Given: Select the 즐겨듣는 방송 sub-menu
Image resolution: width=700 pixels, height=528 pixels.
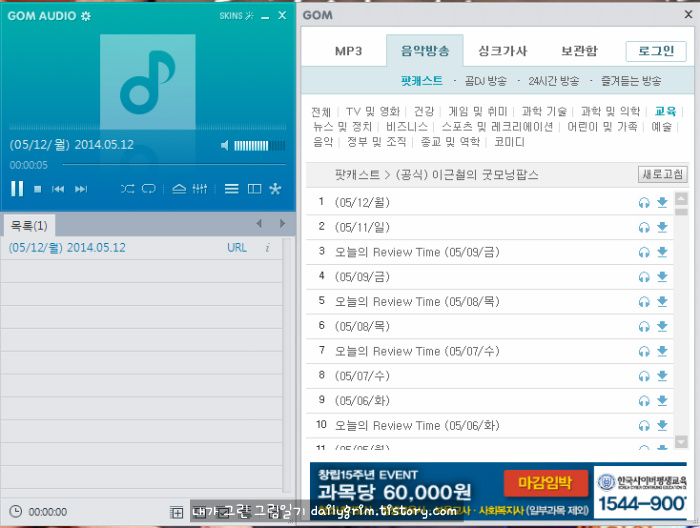Looking at the screenshot, I should tap(631, 81).
